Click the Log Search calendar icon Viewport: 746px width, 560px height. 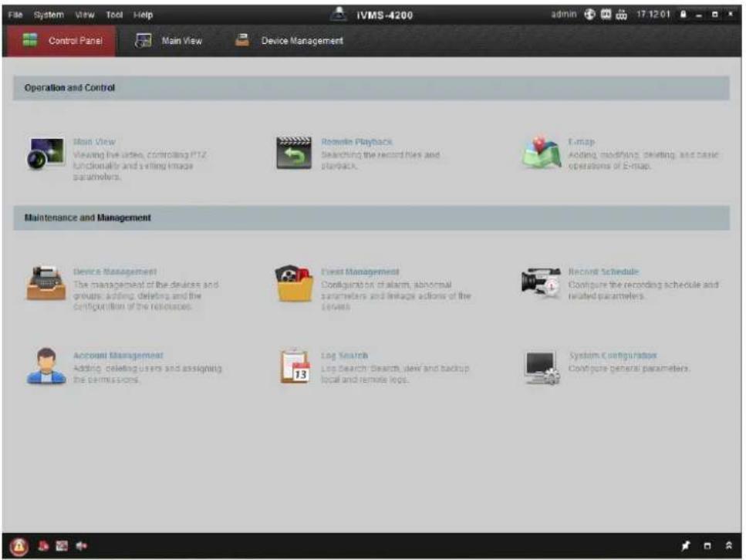pos(295,366)
